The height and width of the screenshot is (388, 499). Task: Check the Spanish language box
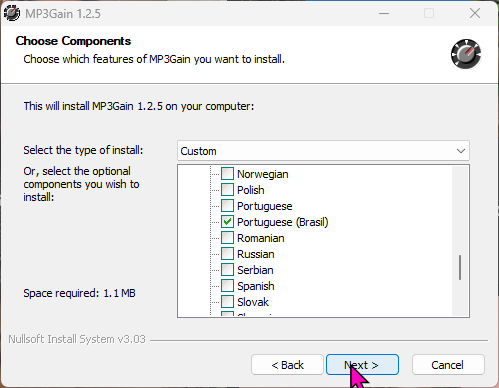(227, 286)
